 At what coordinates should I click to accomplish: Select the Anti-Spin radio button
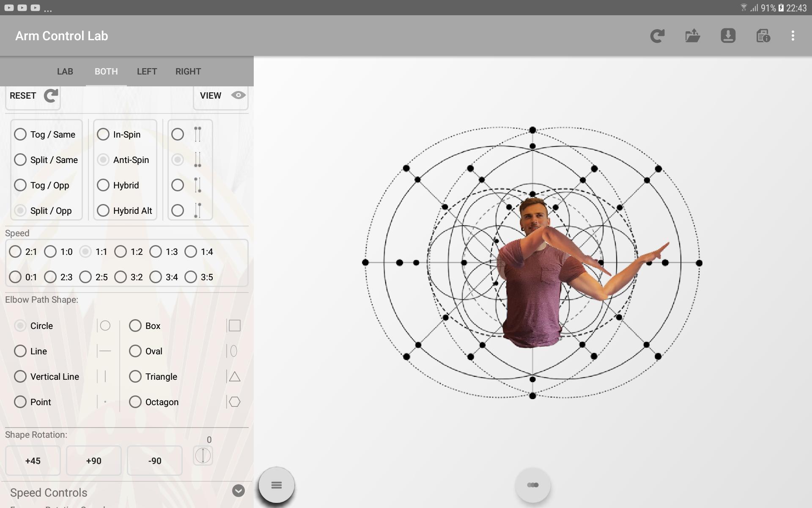click(x=102, y=159)
